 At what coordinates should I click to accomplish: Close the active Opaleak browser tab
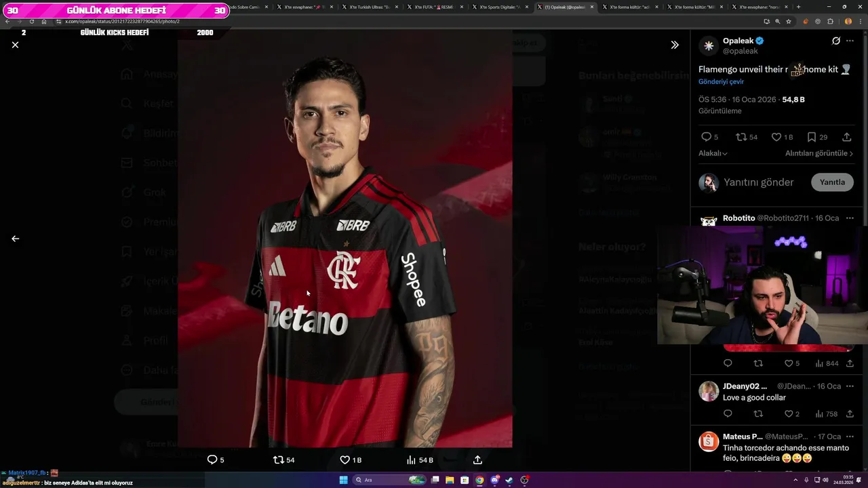click(592, 7)
